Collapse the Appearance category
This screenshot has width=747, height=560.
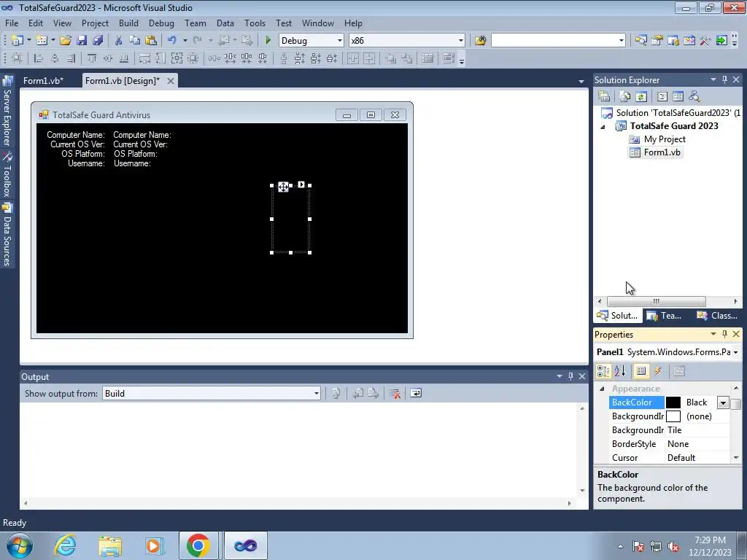602,389
